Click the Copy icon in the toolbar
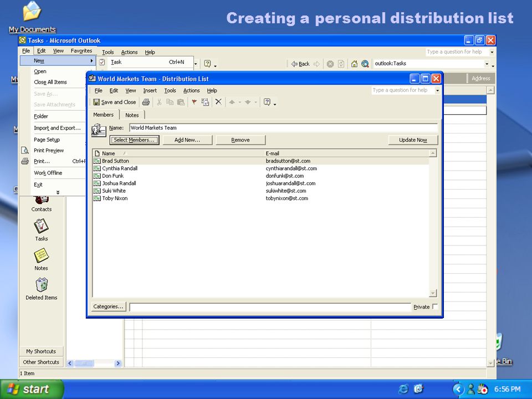Screen dimensions: 532x399 pyautogui.click(x=170, y=102)
